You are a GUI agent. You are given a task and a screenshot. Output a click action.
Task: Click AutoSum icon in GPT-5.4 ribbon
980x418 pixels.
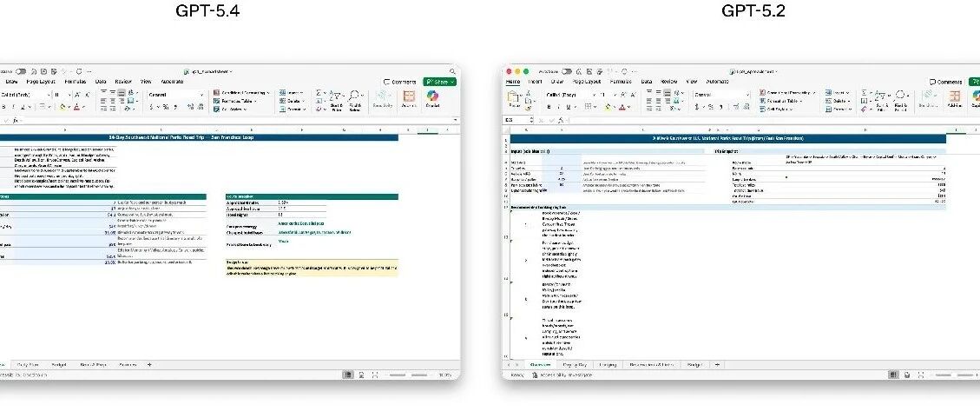tap(318, 93)
